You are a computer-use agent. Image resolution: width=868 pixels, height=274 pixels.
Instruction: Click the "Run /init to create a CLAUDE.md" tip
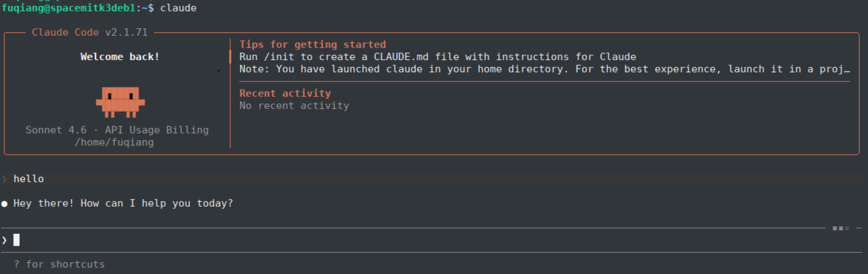pos(438,57)
